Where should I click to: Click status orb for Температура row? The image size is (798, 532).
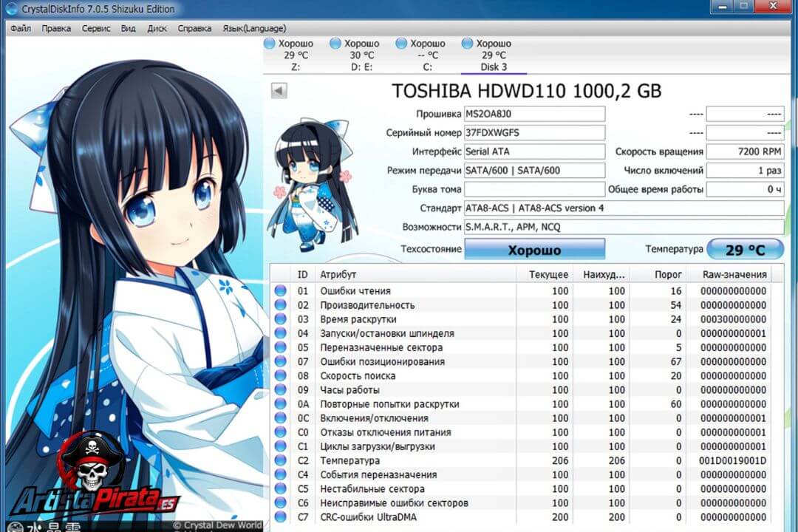tap(281, 460)
